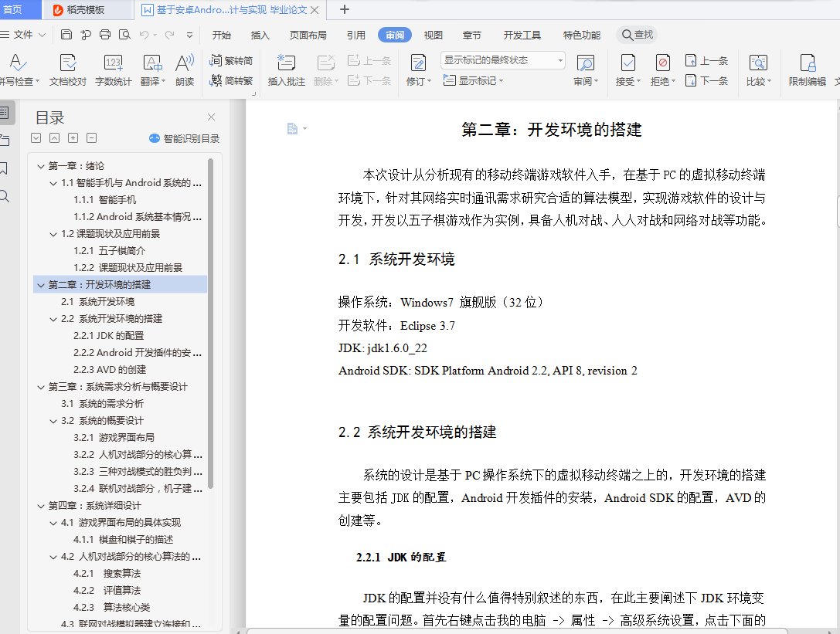Open 比较 compare documents
Viewport: 840px width, 634px height.
tap(759, 70)
